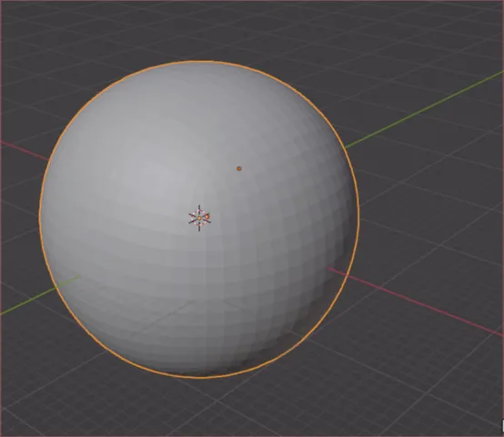Click the red X axis line left of the sphere
504x437 pixels.
click(25, 150)
